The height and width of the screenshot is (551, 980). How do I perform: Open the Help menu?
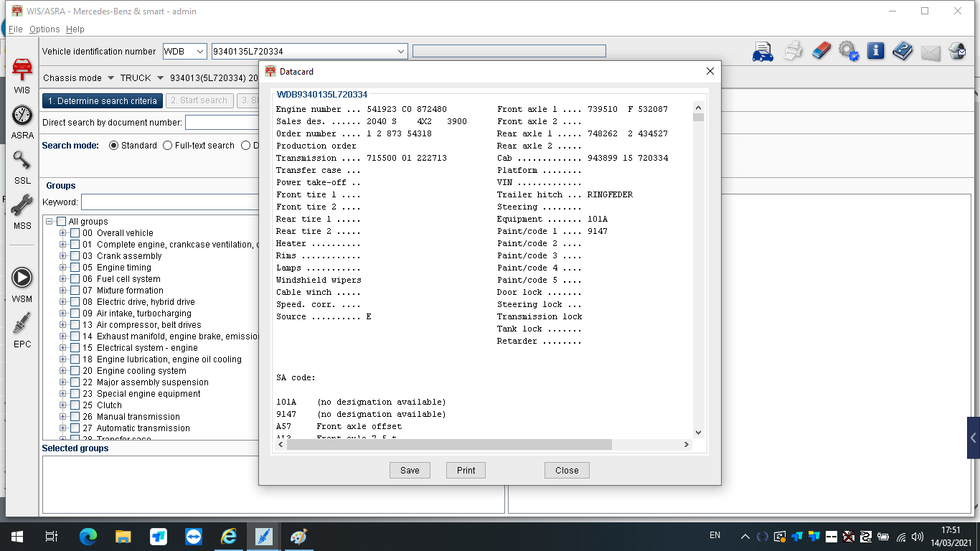[75, 29]
